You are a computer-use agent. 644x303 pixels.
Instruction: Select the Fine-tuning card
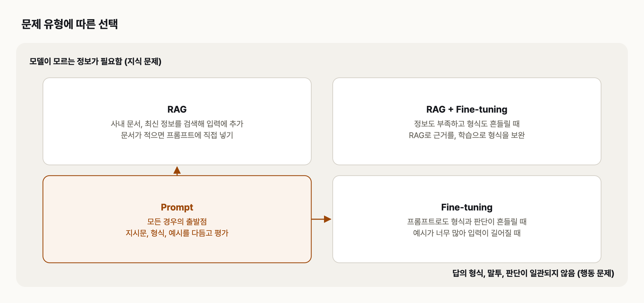(467, 219)
